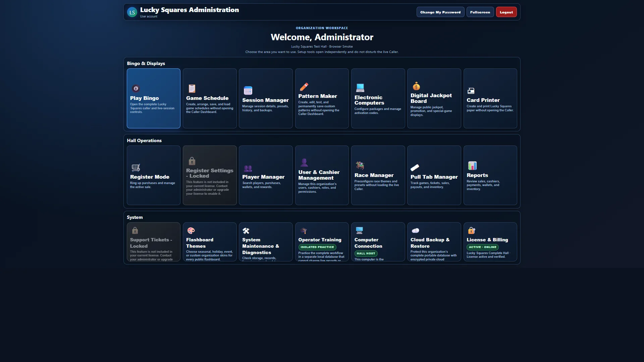This screenshot has height=362, width=644.
Task: Click the License & Billing padlock icon
Action: click(x=472, y=230)
